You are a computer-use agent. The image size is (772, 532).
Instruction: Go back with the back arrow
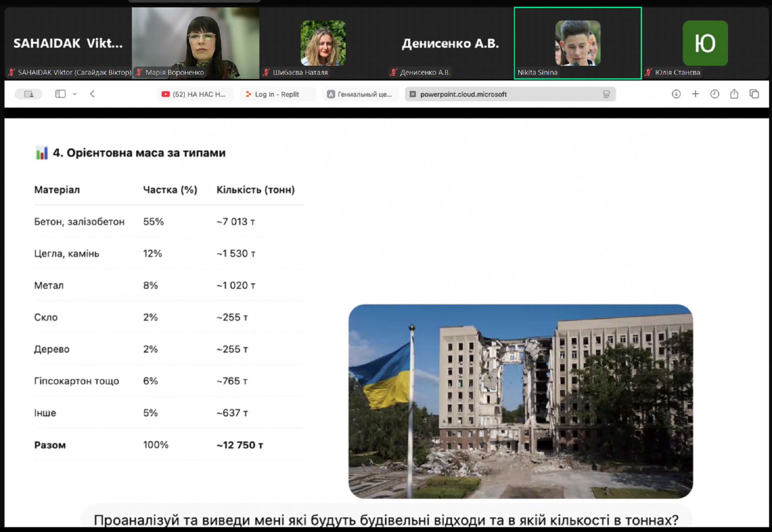[x=92, y=94]
